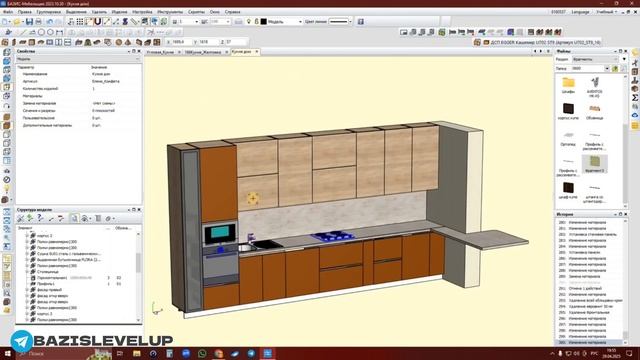Image resolution: width=640 pixels, height=360 pixels.
Task: Click the crossed-circle icon on the left sidebar
Action: [7, 180]
